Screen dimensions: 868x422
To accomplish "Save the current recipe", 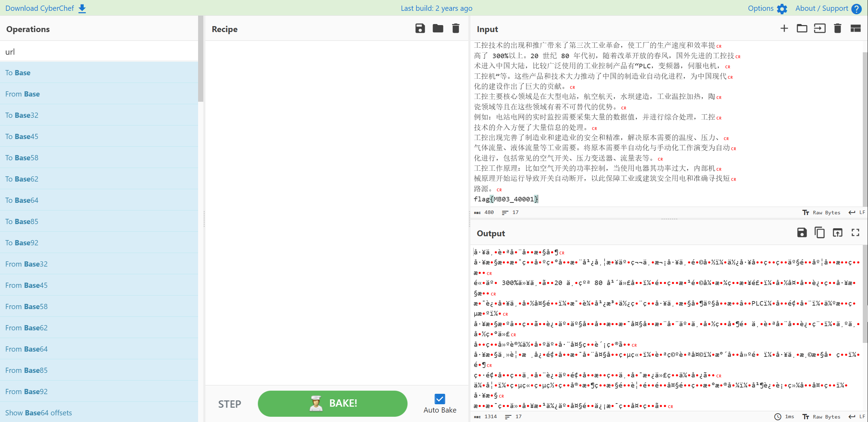I will click(x=420, y=29).
